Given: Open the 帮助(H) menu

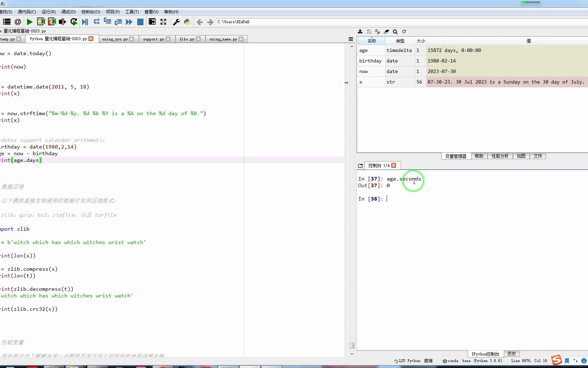Looking at the screenshot, I should [x=171, y=12].
